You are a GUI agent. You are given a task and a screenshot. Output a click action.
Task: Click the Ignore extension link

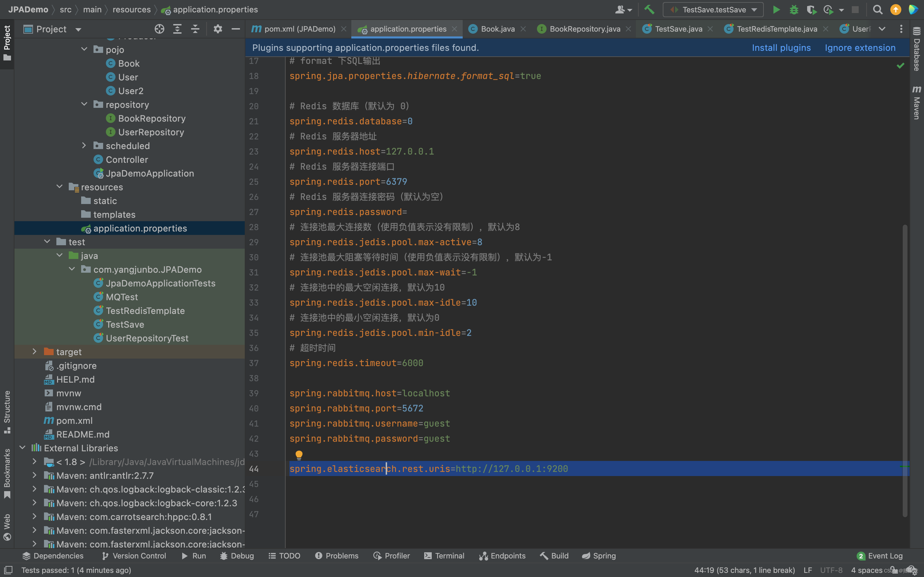click(x=860, y=48)
